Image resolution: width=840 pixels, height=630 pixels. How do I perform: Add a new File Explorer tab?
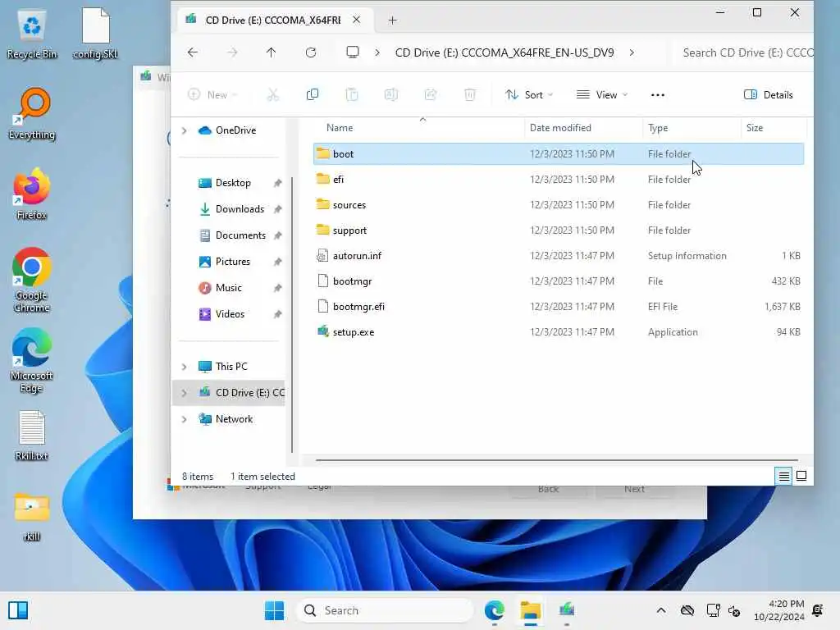(392, 21)
